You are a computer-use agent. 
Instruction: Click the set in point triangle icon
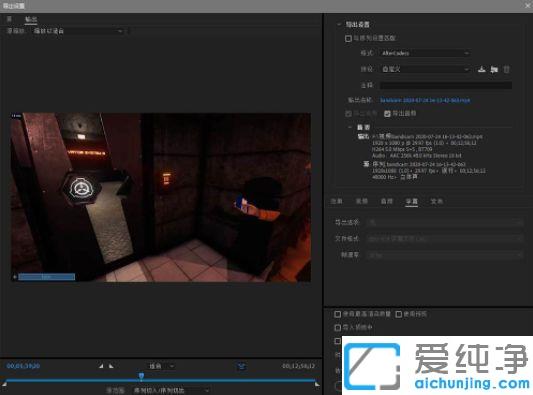[101, 366]
